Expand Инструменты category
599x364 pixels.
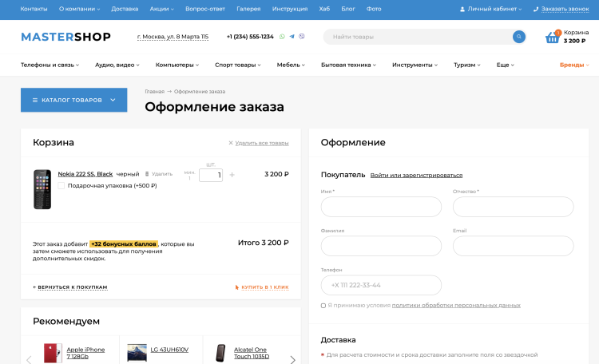click(x=415, y=65)
